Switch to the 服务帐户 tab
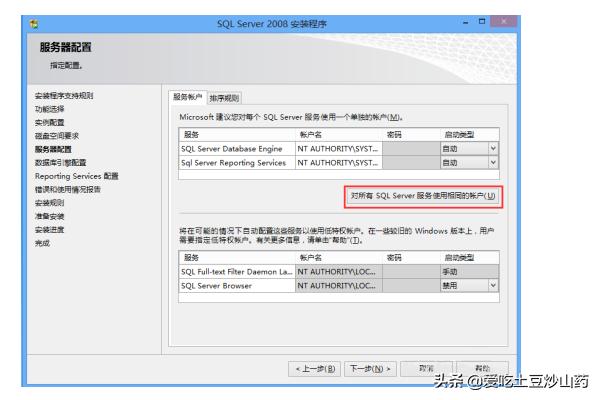The height and width of the screenshot is (400, 600). 188,97
